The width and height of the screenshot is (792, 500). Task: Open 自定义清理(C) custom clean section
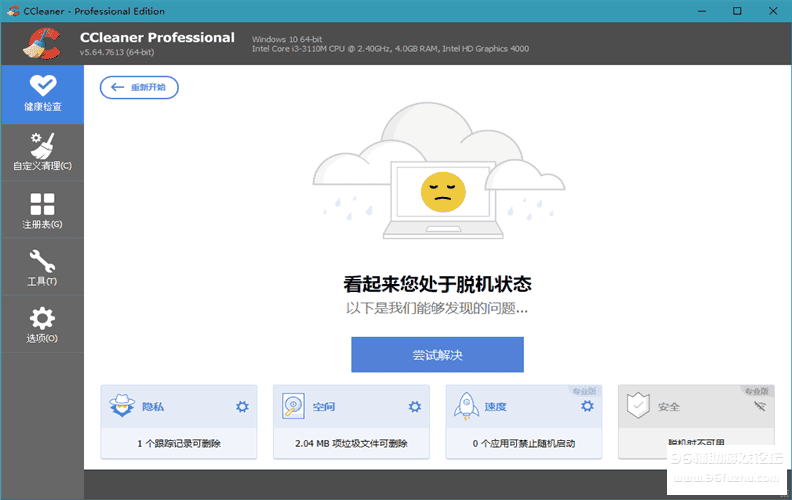click(42, 152)
